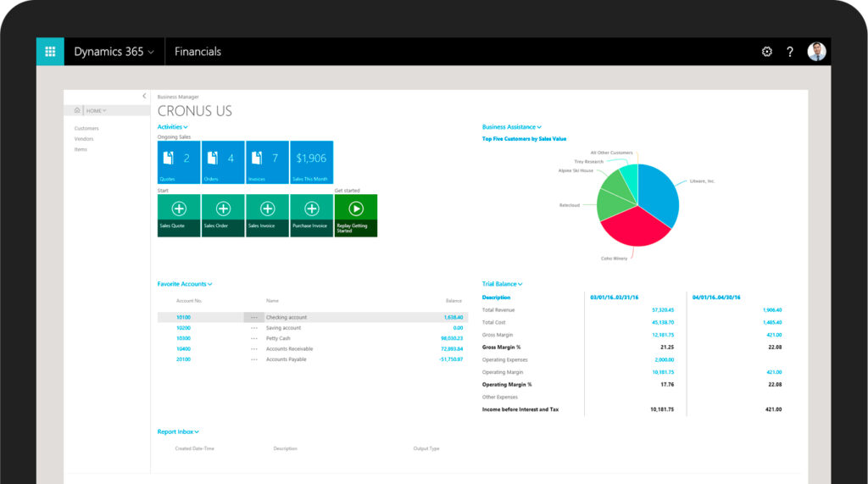868x484 pixels.
Task: Open the Checking account row ellipsis menu
Action: click(253, 317)
